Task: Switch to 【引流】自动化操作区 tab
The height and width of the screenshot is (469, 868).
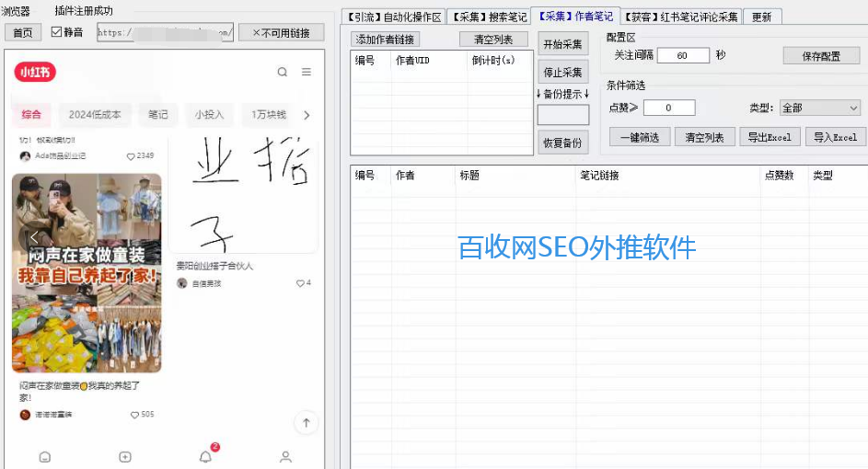Action: tap(394, 17)
